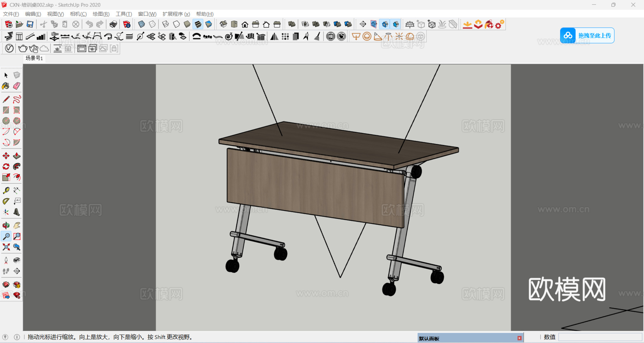Click the Zoom Extents tool
The image size is (644, 343).
6,247
